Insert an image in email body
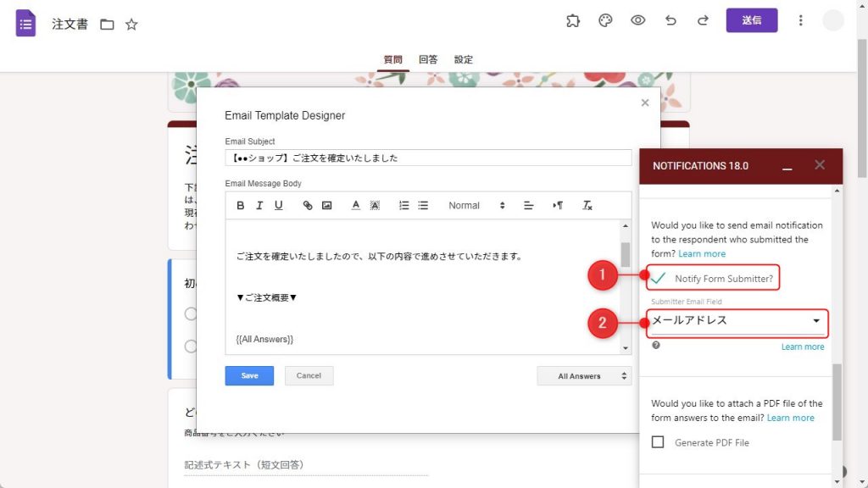The image size is (868, 488). click(x=326, y=205)
